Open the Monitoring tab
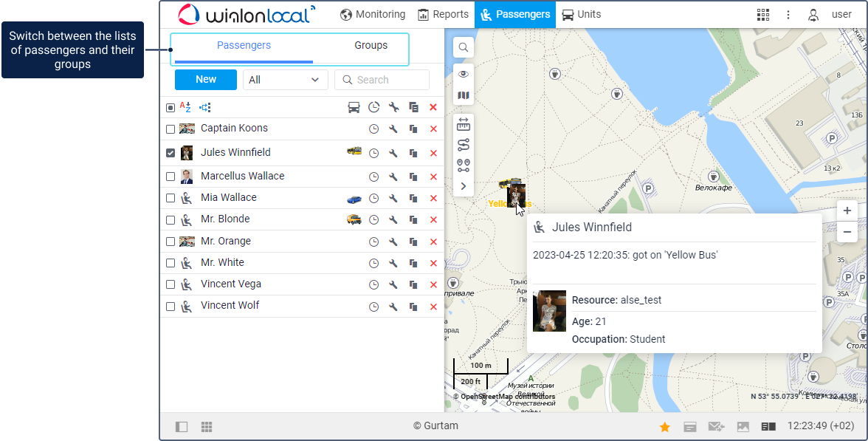This screenshot has height=441, width=868. pos(373,15)
